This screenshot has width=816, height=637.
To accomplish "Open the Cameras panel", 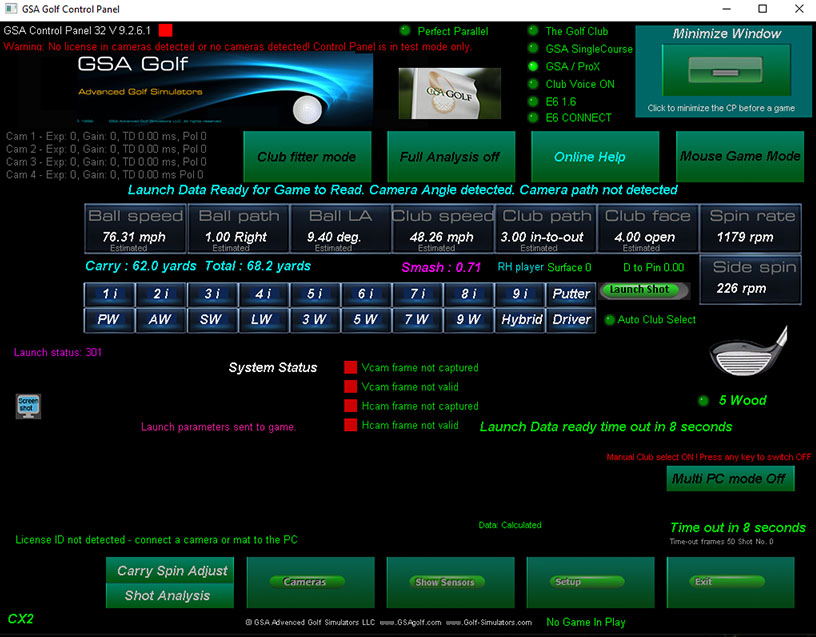I will click(x=310, y=582).
